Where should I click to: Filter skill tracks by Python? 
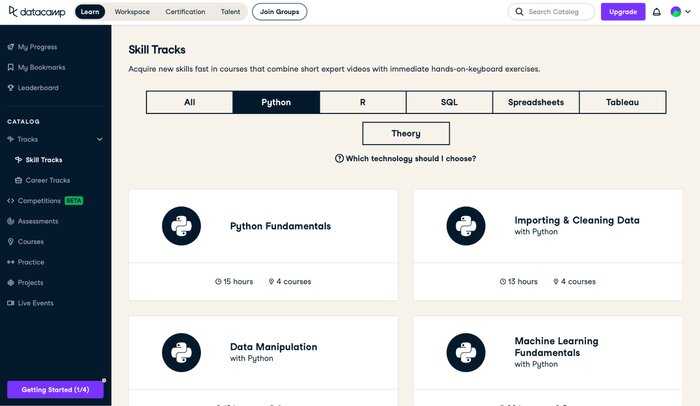[276, 102]
